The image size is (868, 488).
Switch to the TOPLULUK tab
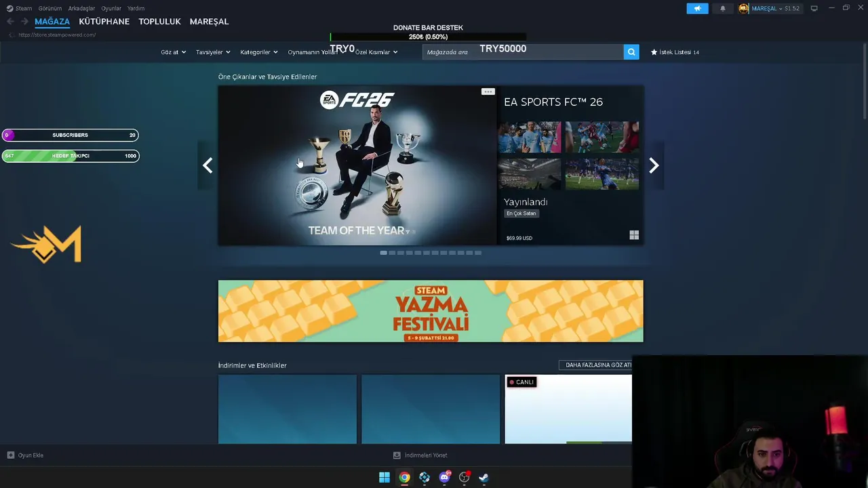(x=159, y=22)
